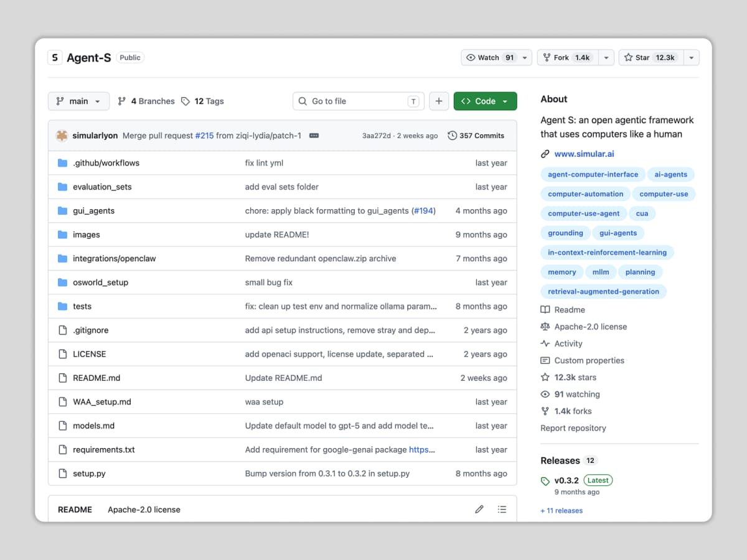747x560 pixels.
Task: Click the simularlyon avatar
Action: 62,136
